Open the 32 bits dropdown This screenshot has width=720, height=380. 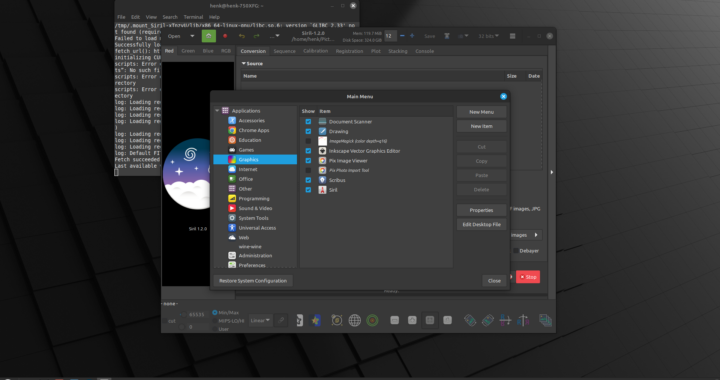click(x=489, y=36)
